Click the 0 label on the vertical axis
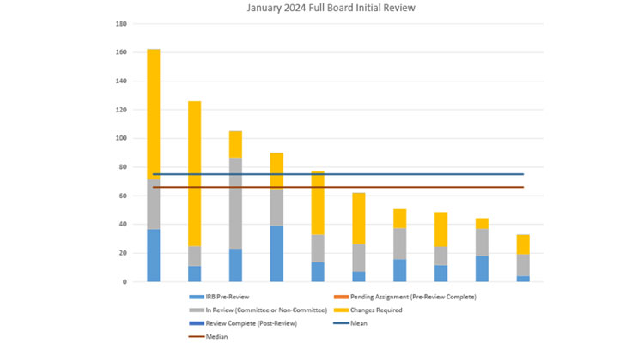Viewport: 644px width, 343px height. coord(126,281)
